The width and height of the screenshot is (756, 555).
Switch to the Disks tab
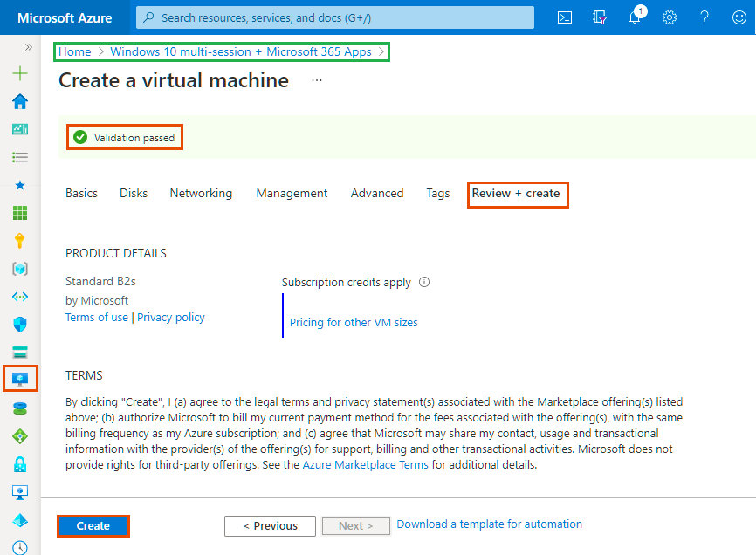[x=134, y=193]
